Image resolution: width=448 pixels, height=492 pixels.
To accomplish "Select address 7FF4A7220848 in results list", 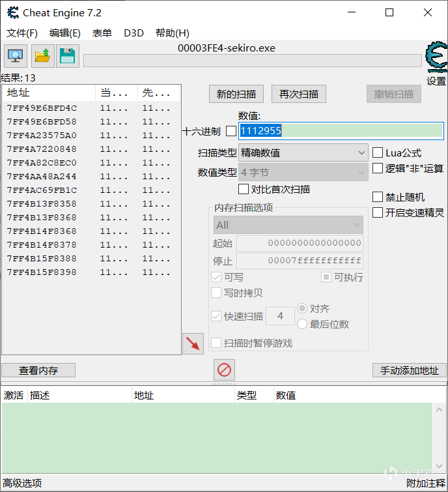I will pyautogui.click(x=42, y=149).
